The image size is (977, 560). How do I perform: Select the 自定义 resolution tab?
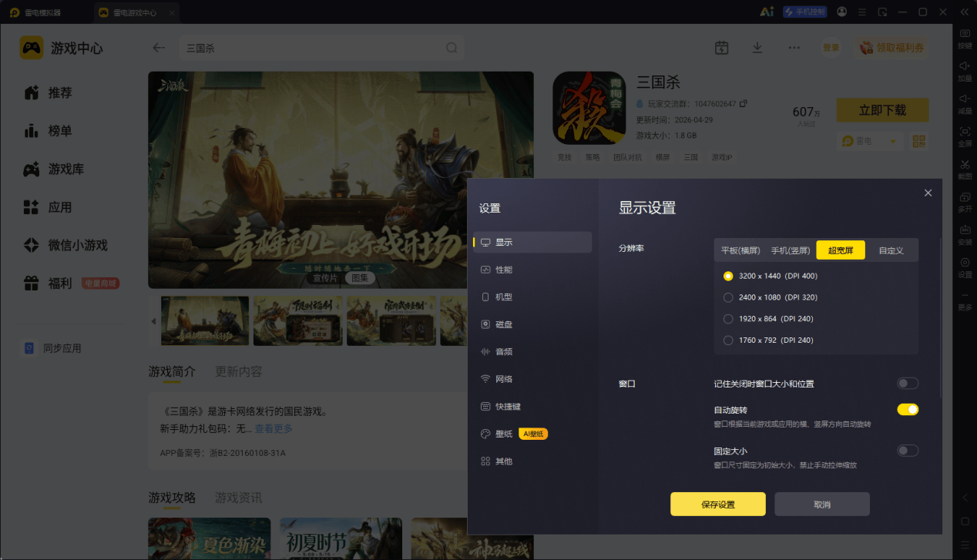891,250
